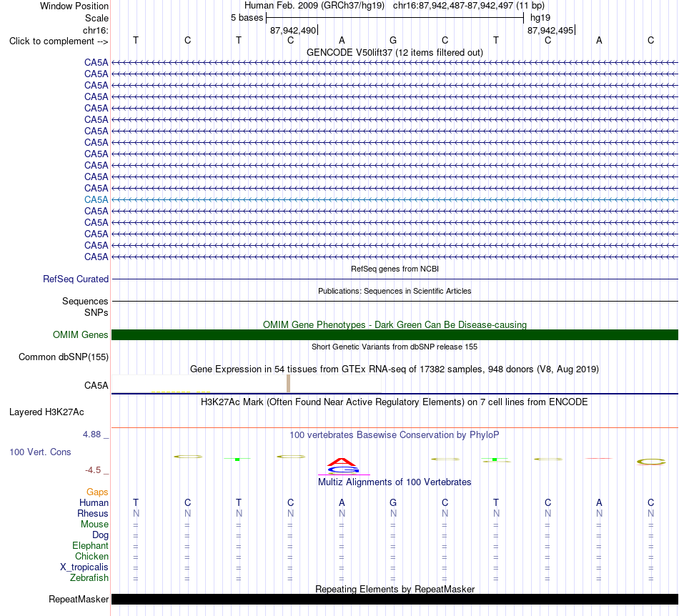Open the GENCODE V50lift37 track title
Image resolution: width=679 pixels, height=616 pixels.
pyautogui.click(x=395, y=52)
